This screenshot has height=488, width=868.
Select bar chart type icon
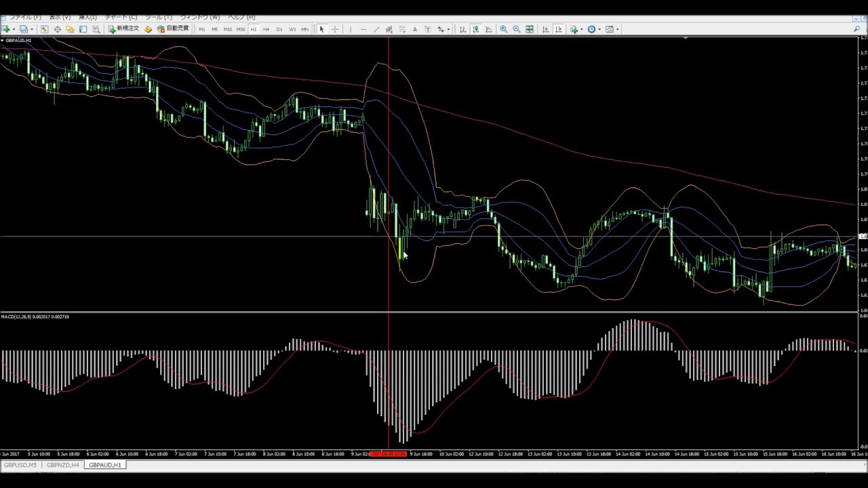[x=462, y=29]
